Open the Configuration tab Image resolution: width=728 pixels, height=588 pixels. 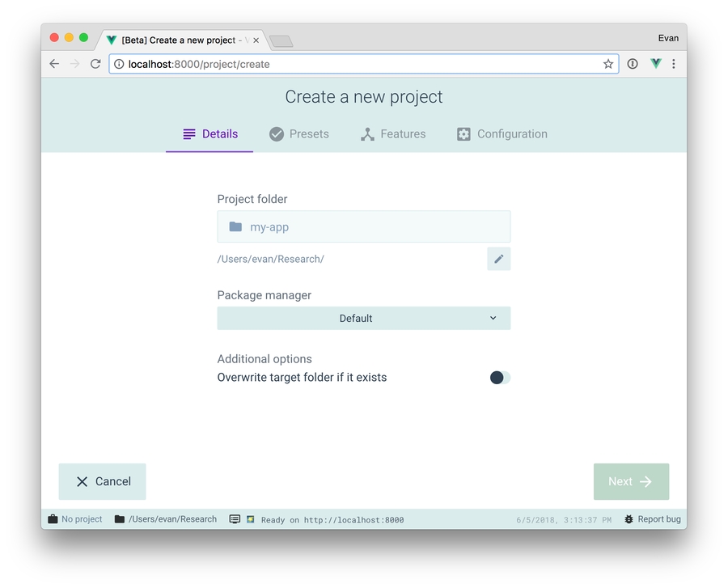(x=502, y=134)
